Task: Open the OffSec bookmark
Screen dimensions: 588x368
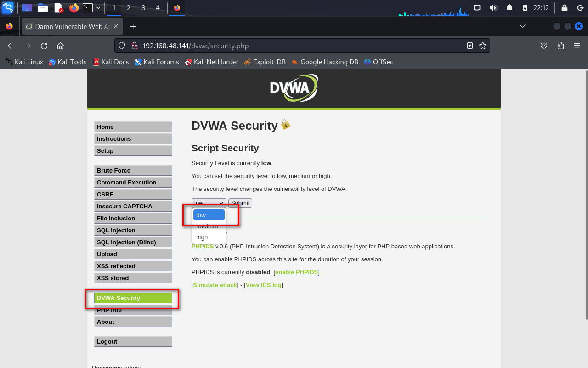Action: (x=379, y=62)
